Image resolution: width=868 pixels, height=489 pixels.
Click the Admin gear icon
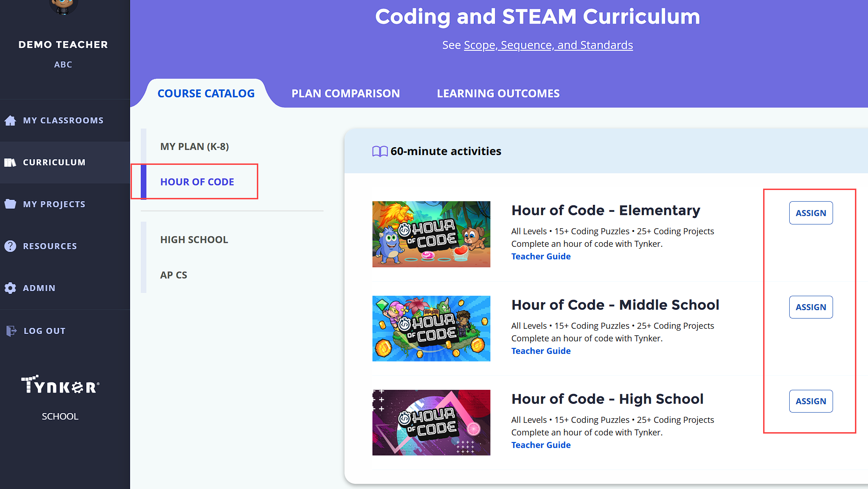point(10,288)
